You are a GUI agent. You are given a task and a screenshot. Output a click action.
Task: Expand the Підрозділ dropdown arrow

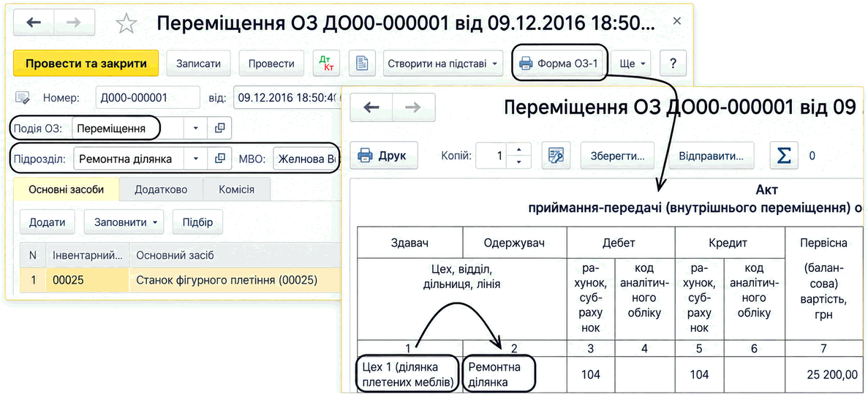[195, 159]
